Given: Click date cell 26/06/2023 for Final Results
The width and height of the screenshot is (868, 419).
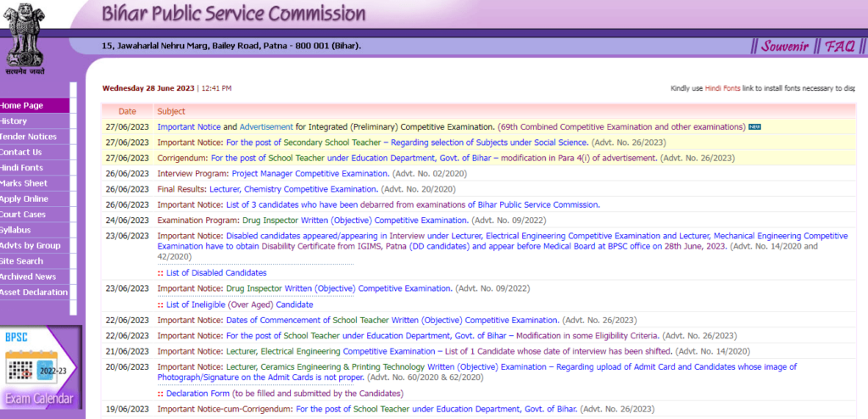Looking at the screenshot, I should click(x=127, y=189).
